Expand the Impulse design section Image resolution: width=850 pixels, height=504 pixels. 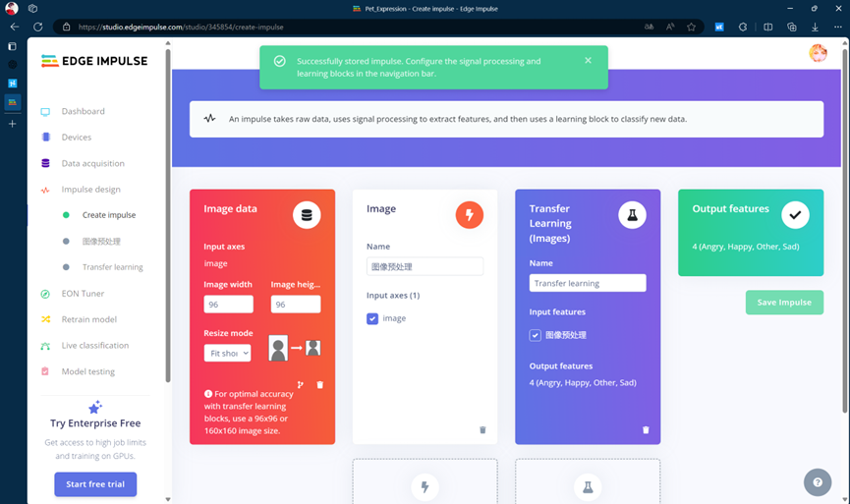(91, 190)
